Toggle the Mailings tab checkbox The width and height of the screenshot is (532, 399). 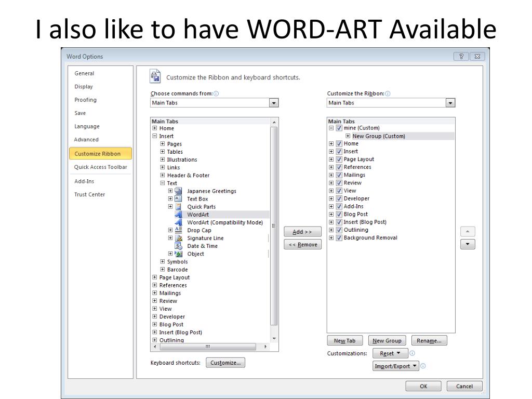[x=339, y=175]
